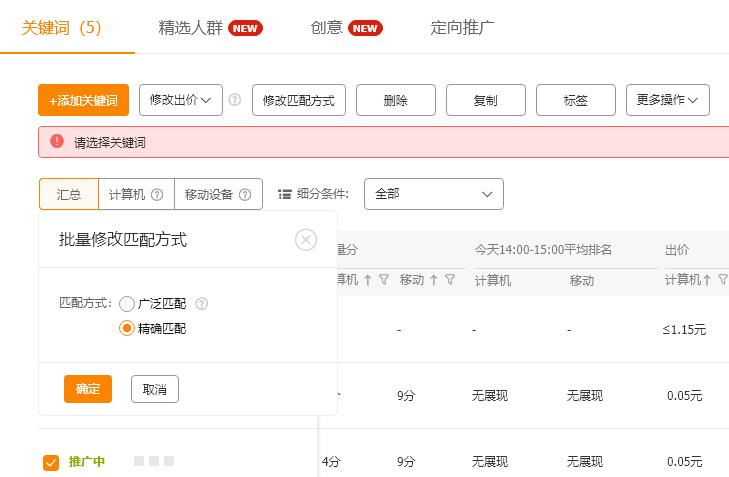Switch to 关键词 (5) tab
This screenshot has width=729, height=477.
pos(61,28)
